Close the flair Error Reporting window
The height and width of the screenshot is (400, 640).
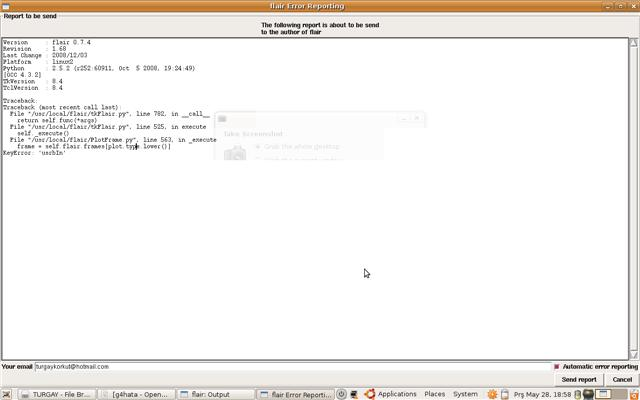(x=633, y=6)
